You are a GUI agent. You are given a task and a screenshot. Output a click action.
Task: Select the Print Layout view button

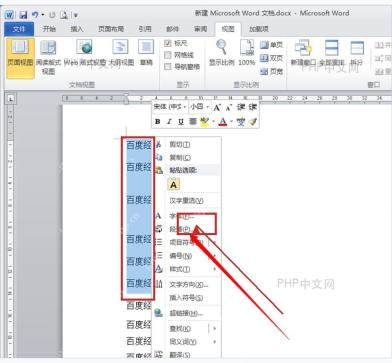pyautogui.click(x=20, y=58)
